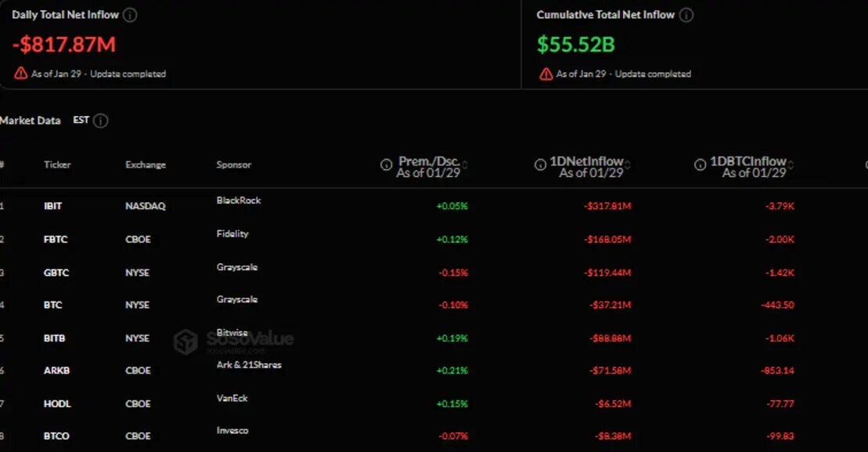Click info icon beside Cumulative Total Net Inflow
This screenshot has height=452, width=868.
tap(686, 15)
